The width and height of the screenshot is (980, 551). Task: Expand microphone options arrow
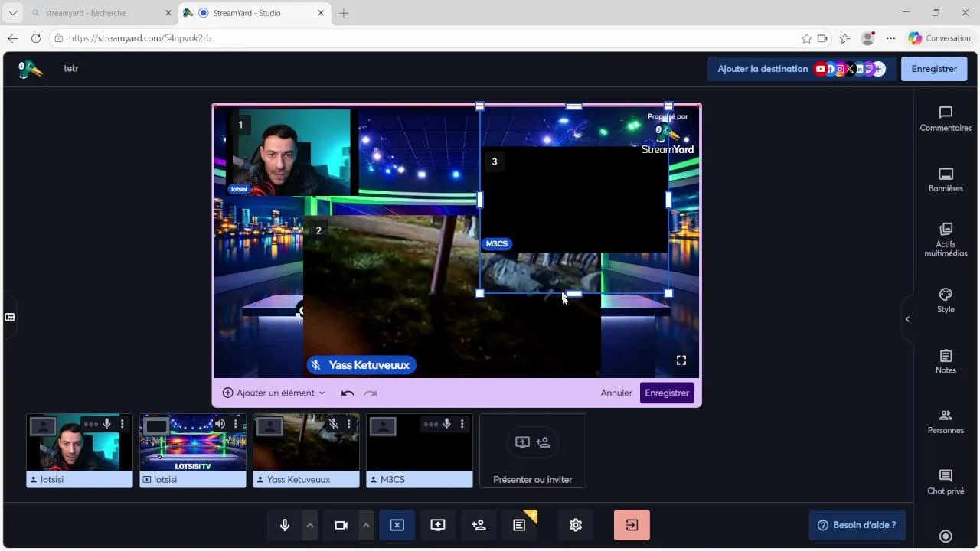309,525
